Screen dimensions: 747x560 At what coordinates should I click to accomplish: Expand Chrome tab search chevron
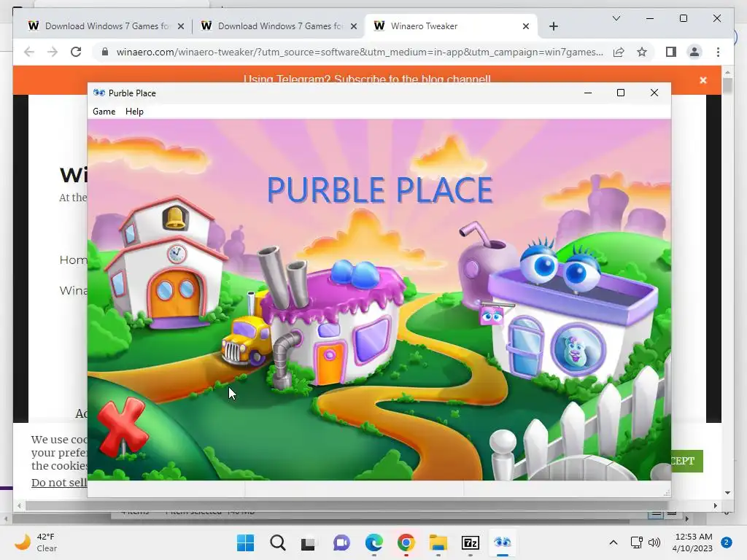click(616, 18)
